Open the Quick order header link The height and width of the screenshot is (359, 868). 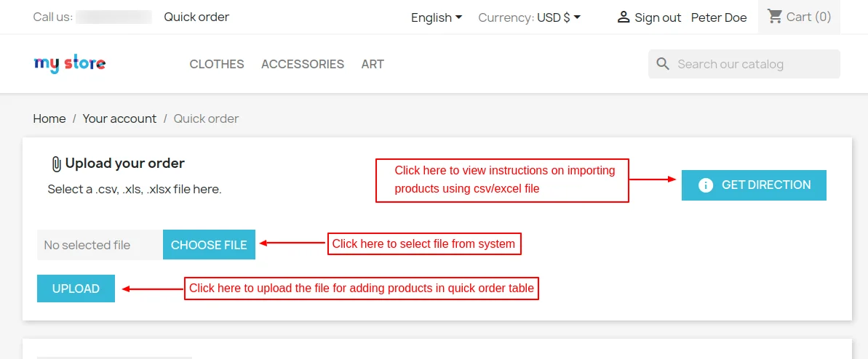pos(196,17)
